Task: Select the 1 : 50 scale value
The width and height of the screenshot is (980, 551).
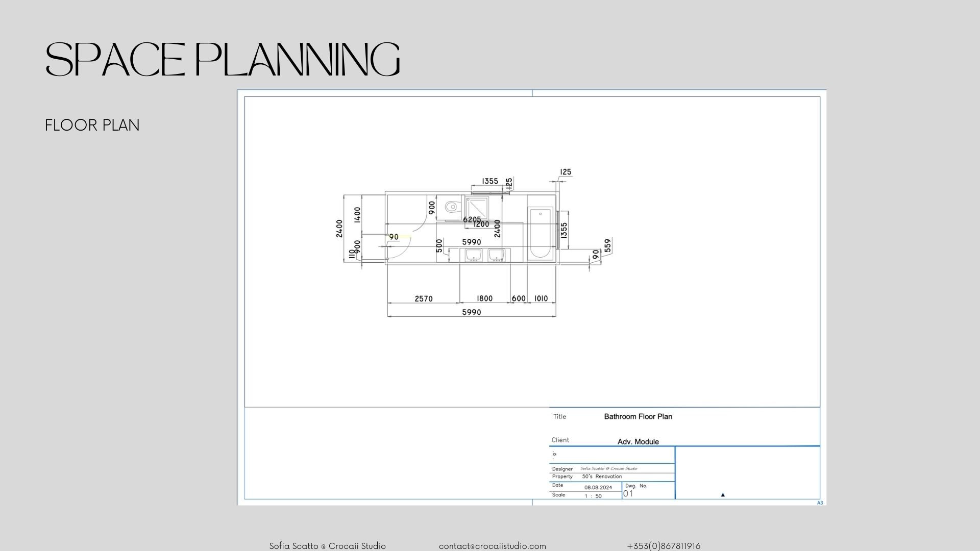Action: (x=593, y=496)
